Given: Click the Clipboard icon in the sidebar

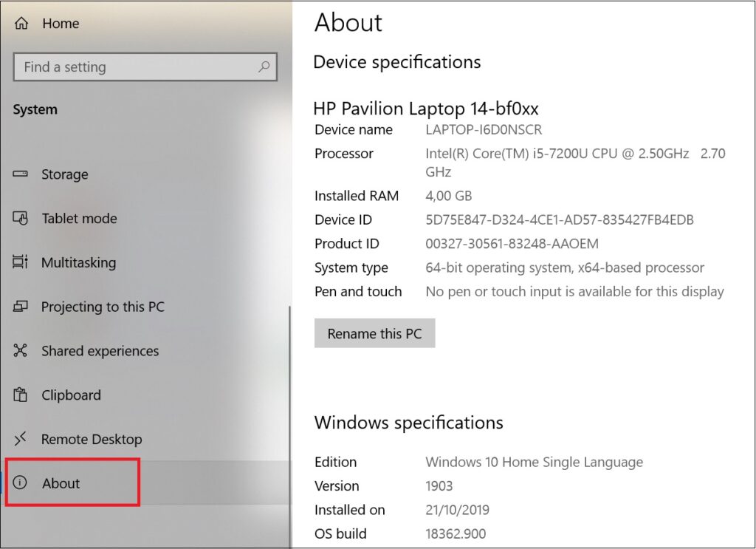Looking at the screenshot, I should pos(21,395).
